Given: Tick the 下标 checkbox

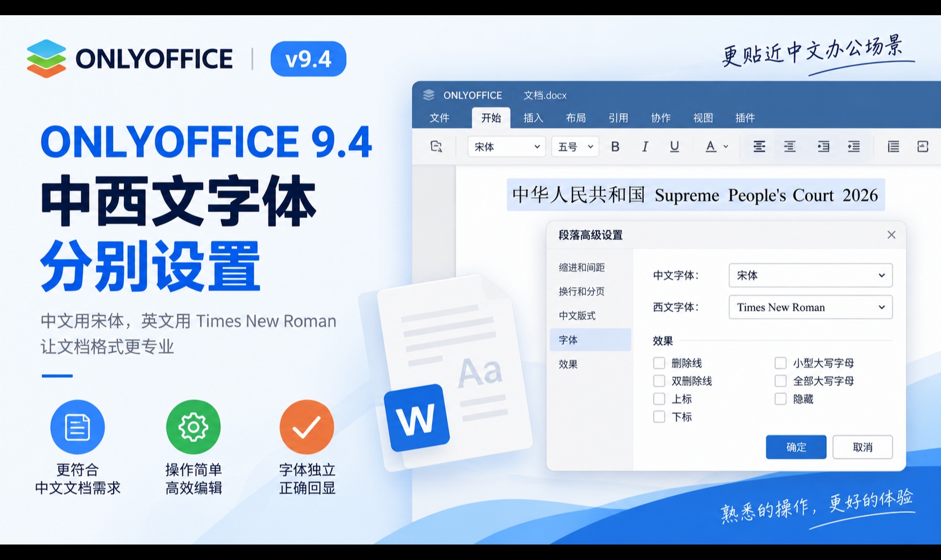Looking at the screenshot, I should [659, 417].
